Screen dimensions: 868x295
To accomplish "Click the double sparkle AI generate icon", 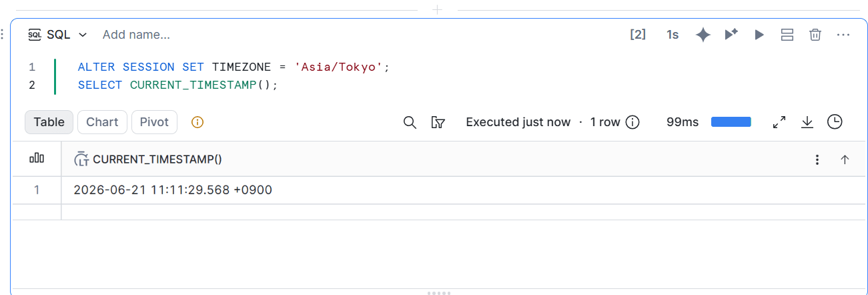I will 731,35.
